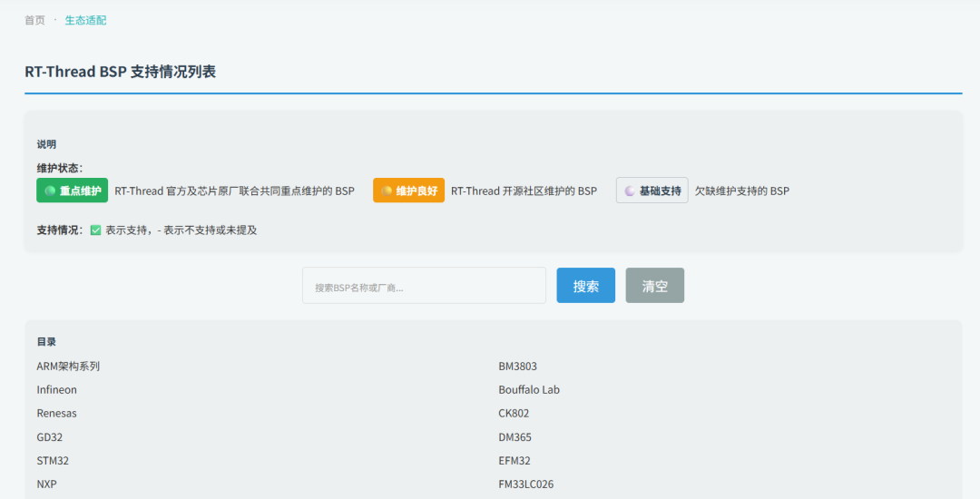
Task: Click the blue 搜索 button
Action: coord(585,286)
